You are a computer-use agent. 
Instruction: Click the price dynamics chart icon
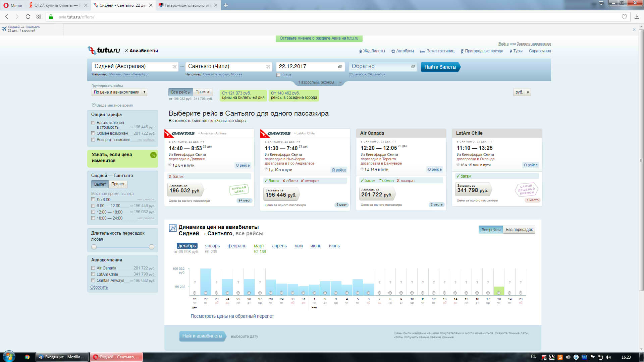(173, 228)
